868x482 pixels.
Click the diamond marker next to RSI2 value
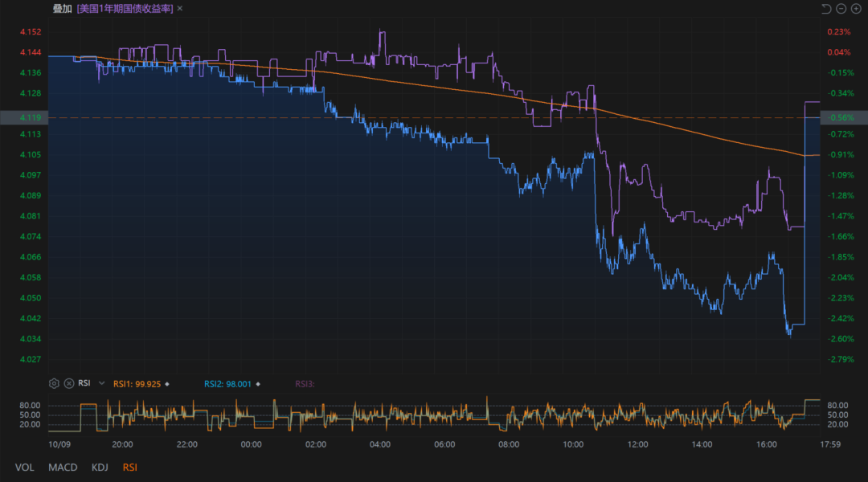(x=258, y=384)
